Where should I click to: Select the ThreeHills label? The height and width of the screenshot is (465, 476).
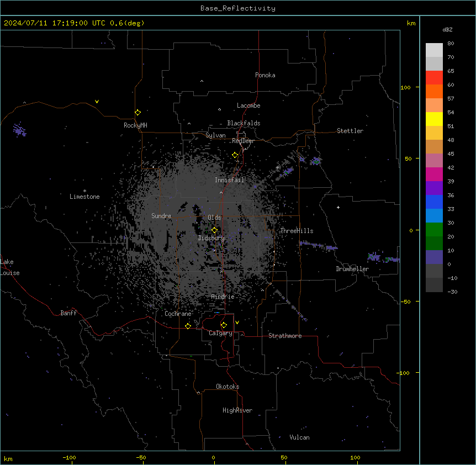(x=297, y=231)
